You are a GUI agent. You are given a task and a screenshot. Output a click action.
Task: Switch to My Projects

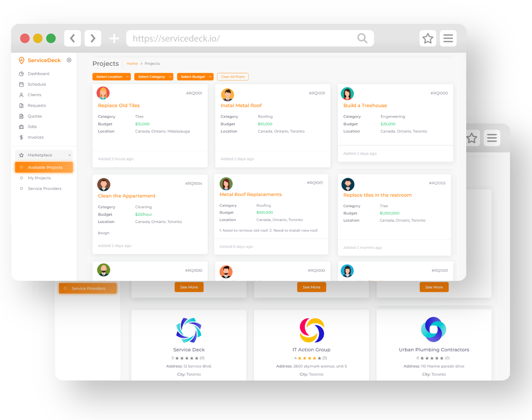click(39, 178)
